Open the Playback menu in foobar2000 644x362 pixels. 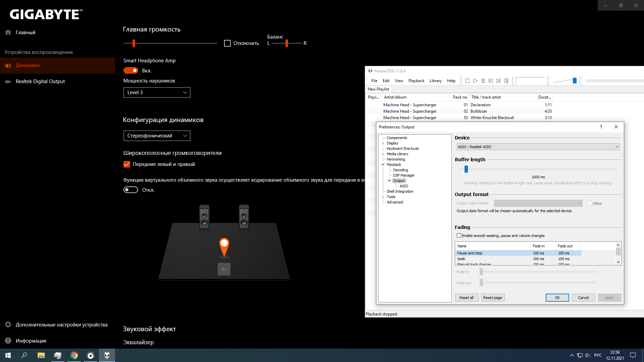416,81
